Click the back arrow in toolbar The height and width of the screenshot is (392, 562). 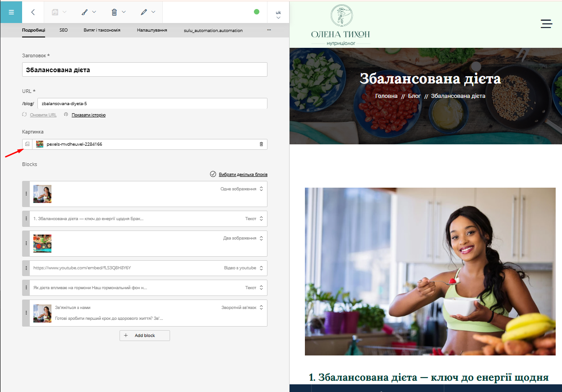tap(33, 12)
